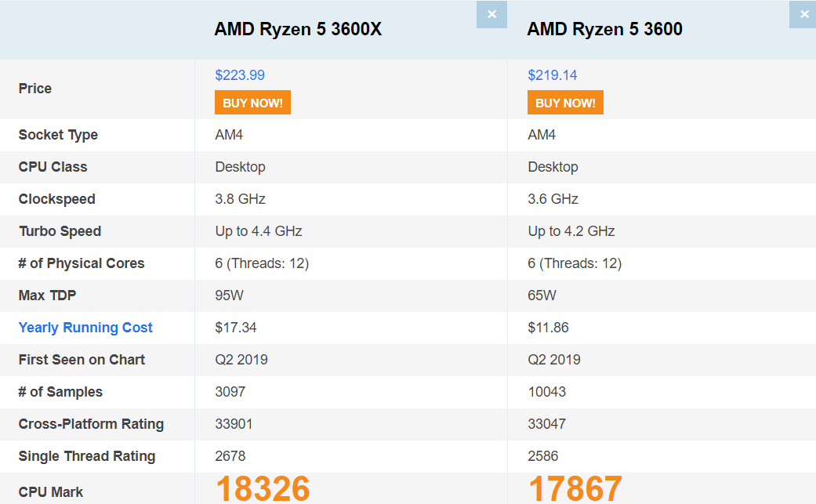Image resolution: width=816 pixels, height=504 pixels.
Task: Select the Cross-Platform Rating label
Action: 91,424
